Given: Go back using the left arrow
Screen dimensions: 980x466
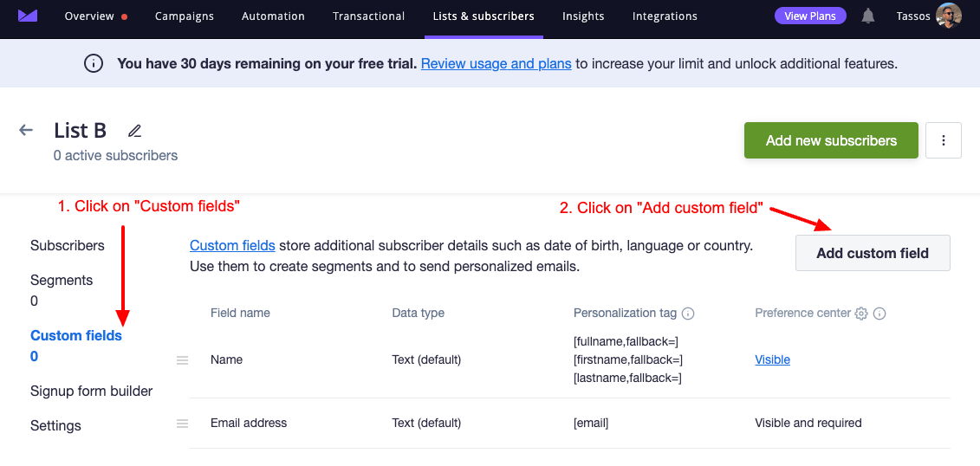Looking at the screenshot, I should click(x=26, y=130).
